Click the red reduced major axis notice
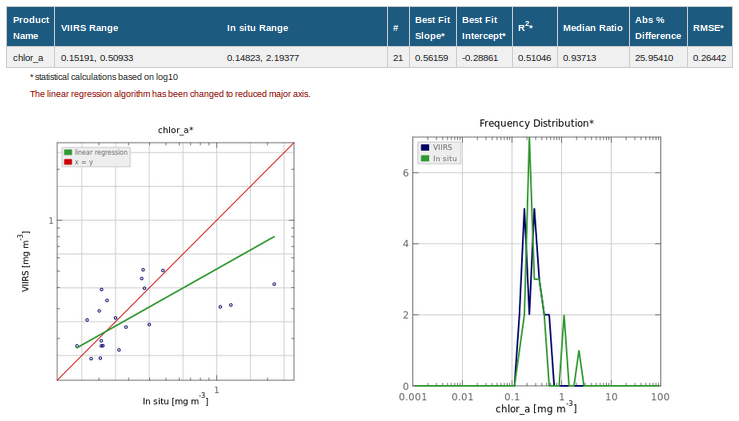The width and height of the screenshot is (739, 421). pyautogui.click(x=170, y=94)
